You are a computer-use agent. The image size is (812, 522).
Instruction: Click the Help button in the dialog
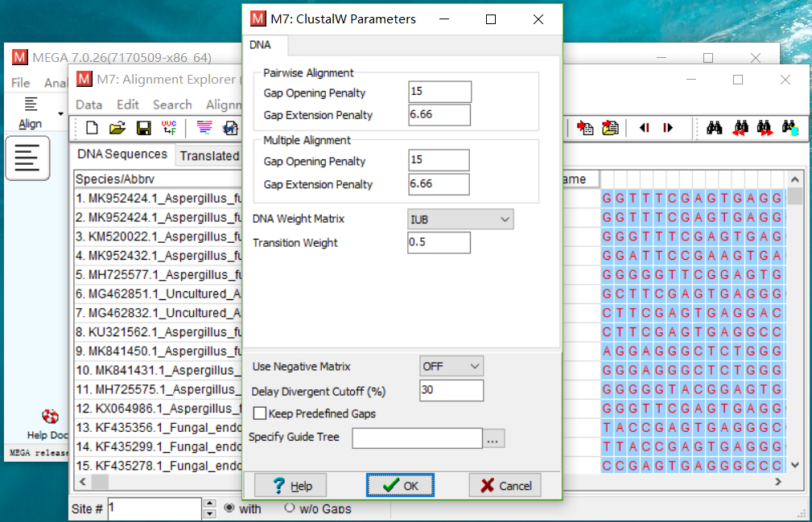291,485
